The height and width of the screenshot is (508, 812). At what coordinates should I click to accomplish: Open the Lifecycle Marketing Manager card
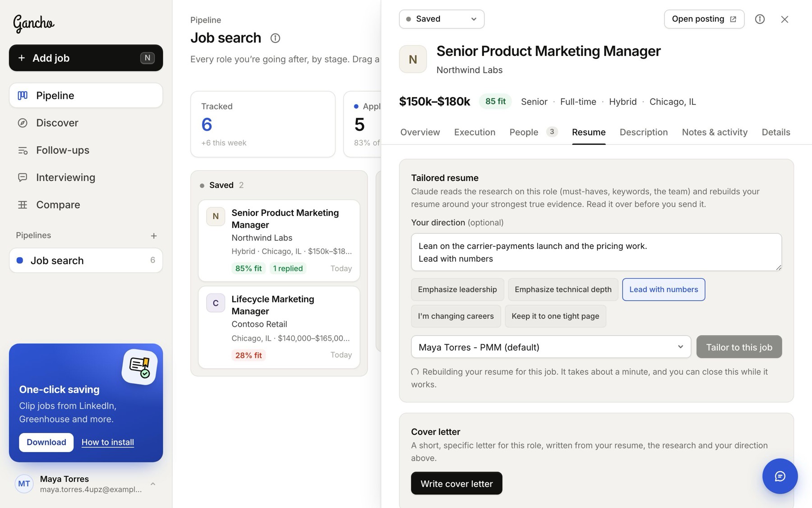(279, 327)
